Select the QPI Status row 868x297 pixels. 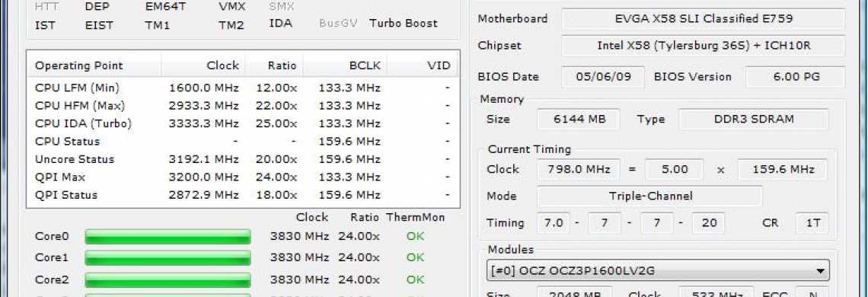click(x=243, y=195)
